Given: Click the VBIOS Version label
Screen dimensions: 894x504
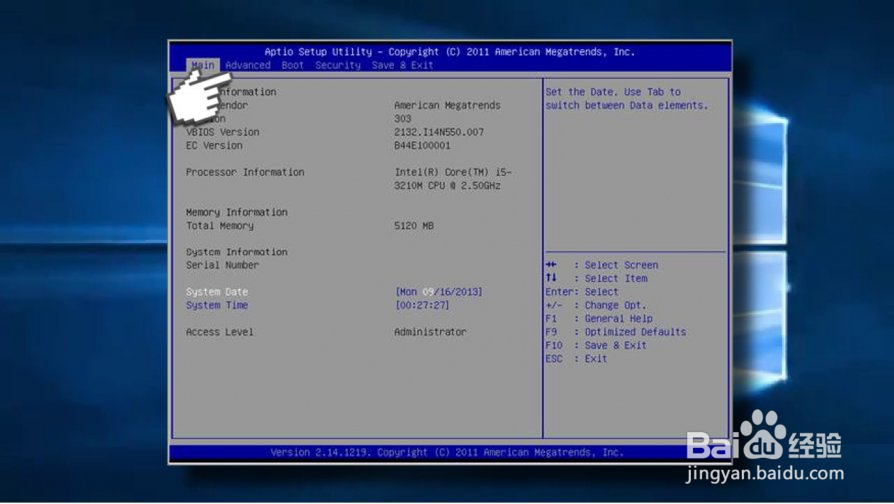Looking at the screenshot, I should [222, 132].
